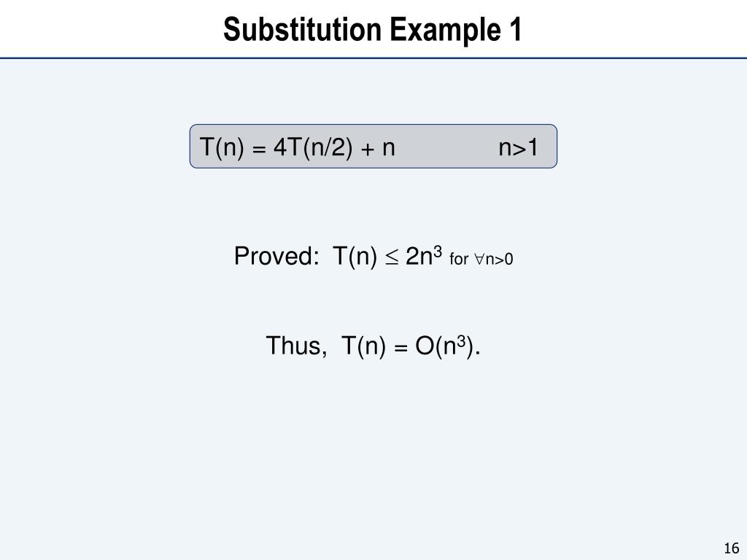Select the word 'Substitution' in the title
Image resolution: width=747 pixels, height=560 pixels.
click(302, 29)
